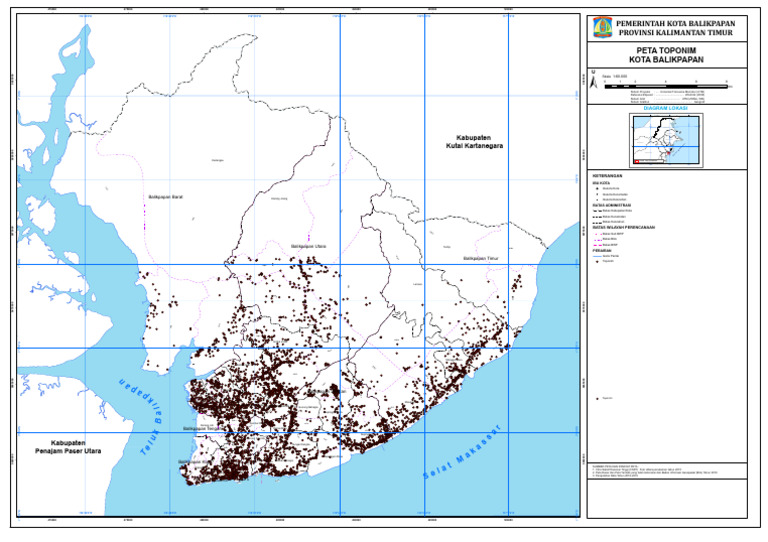The height and width of the screenshot is (542, 768).
Task: Click the Balikpapan Barat district label
Action: click(x=164, y=198)
